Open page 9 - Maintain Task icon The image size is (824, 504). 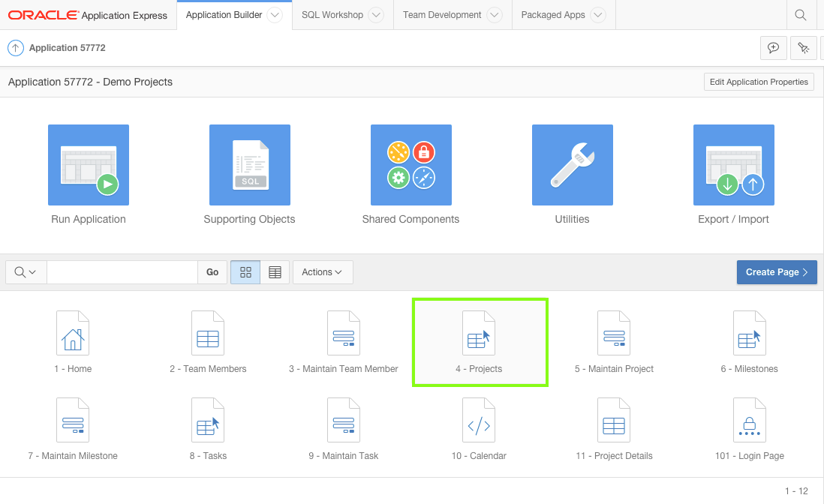pos(343,420)
